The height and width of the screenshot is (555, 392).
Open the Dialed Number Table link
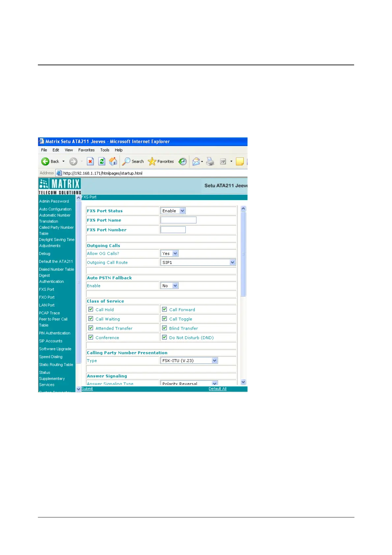click(x=57, y=269)
